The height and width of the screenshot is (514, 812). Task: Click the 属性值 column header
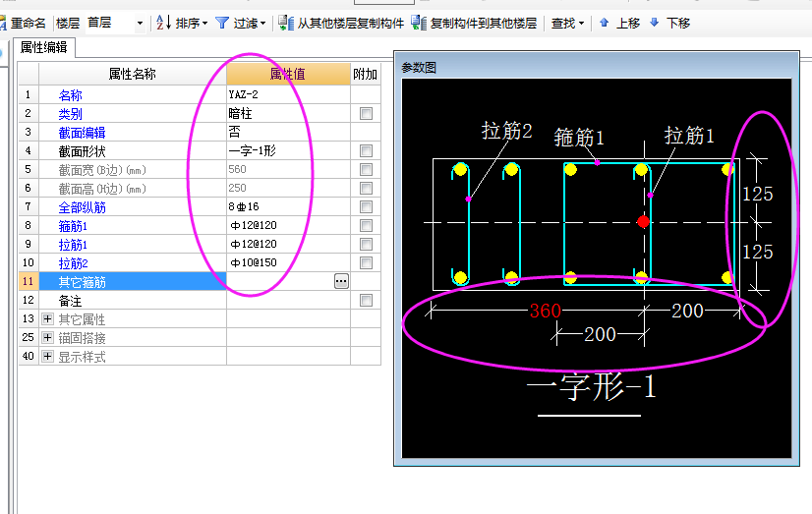pos(288,74)
